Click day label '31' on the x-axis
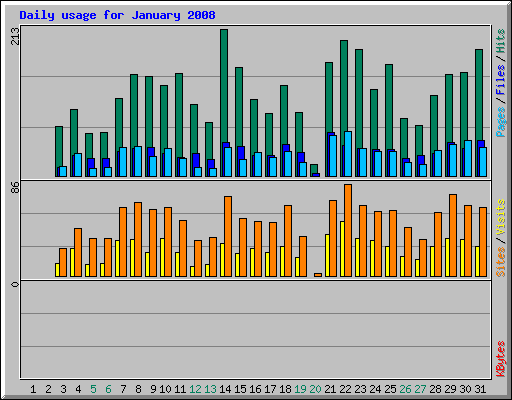The width and height of the screenshot is (512, 400). 480,389
